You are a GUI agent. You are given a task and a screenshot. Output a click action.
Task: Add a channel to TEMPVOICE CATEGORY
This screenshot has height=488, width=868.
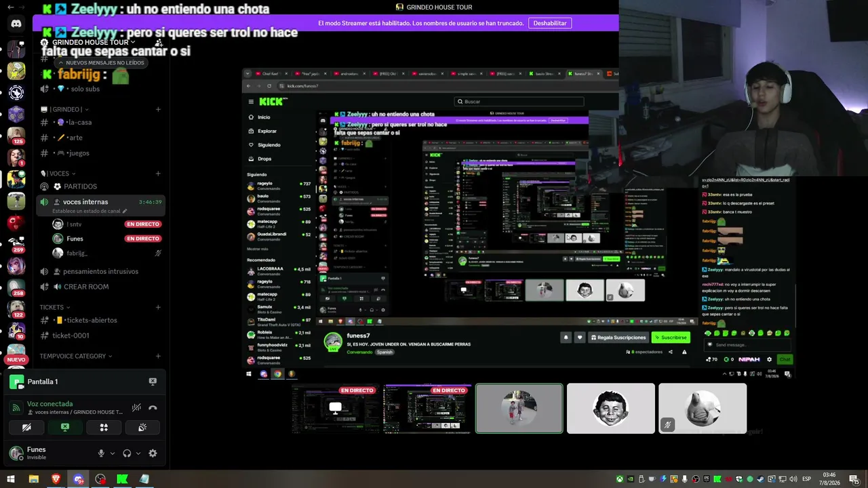click(x=158, y=356)
